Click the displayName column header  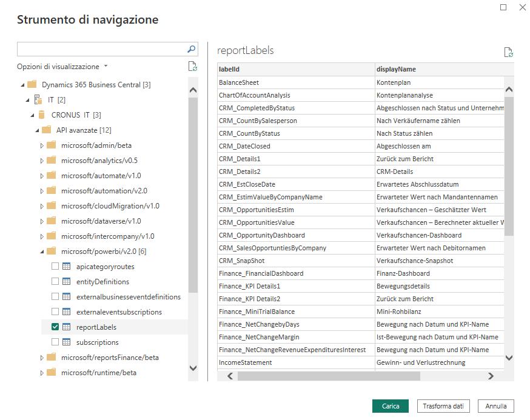(x=444, y=69)
